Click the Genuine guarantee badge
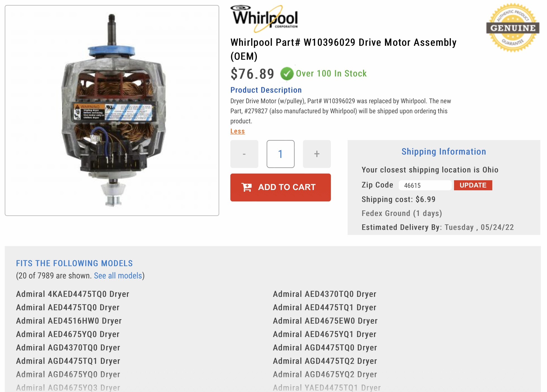547x392 pixels. click(513, 28)
